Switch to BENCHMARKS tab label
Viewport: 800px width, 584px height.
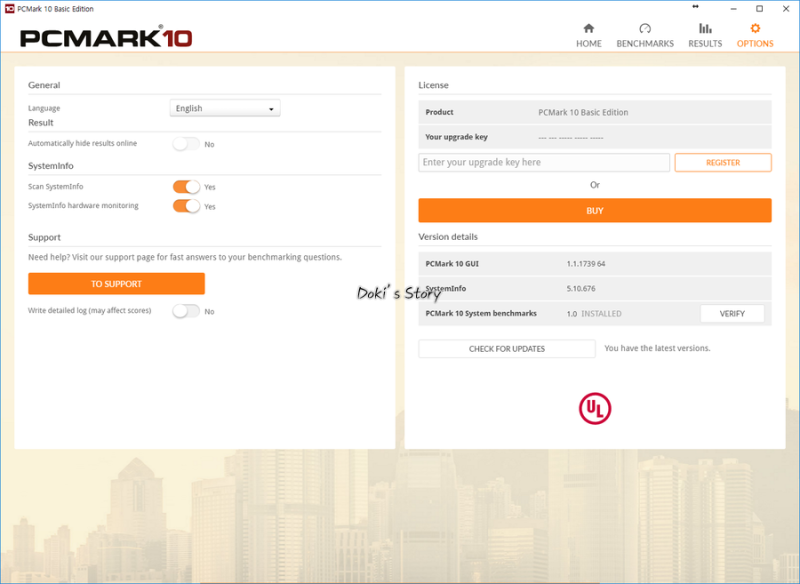[x=645, y=43]
